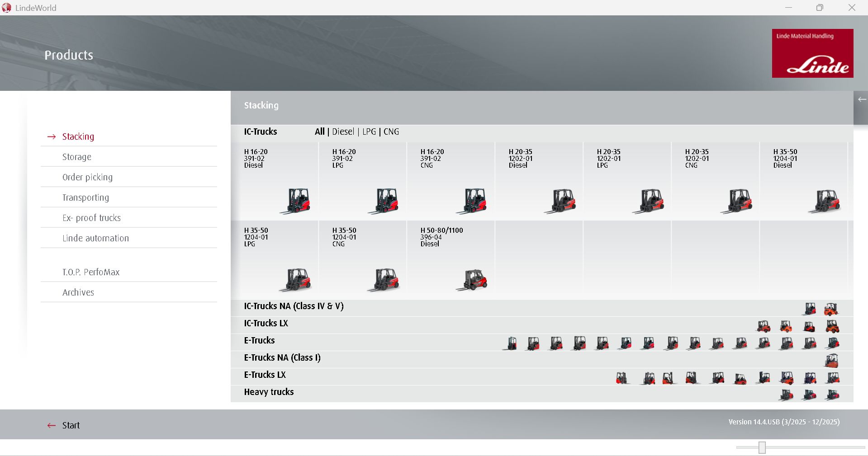Go to the Transporting category

coord(85,197)
